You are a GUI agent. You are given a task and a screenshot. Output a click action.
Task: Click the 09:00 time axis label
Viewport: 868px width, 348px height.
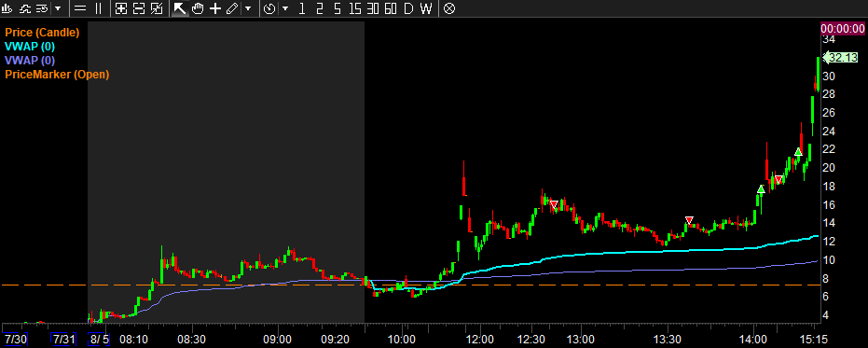point(277,339)
